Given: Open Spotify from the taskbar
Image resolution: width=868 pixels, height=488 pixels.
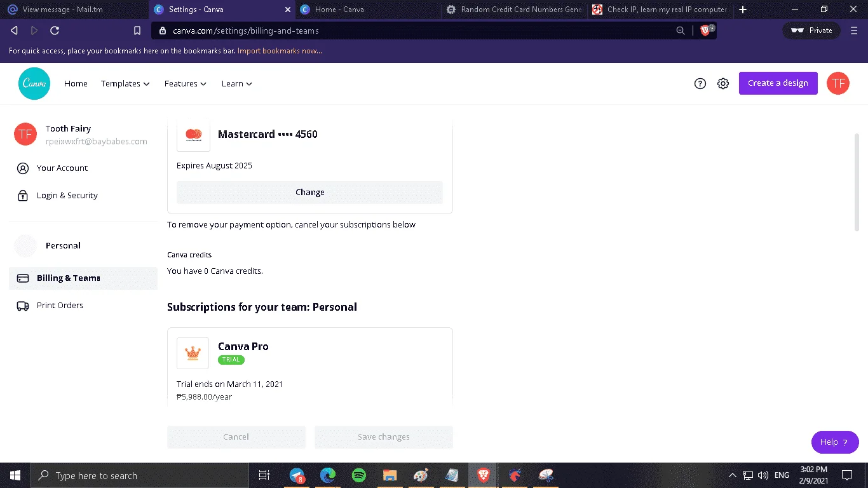Looking at the screenshot, I should tap(358, 475).
